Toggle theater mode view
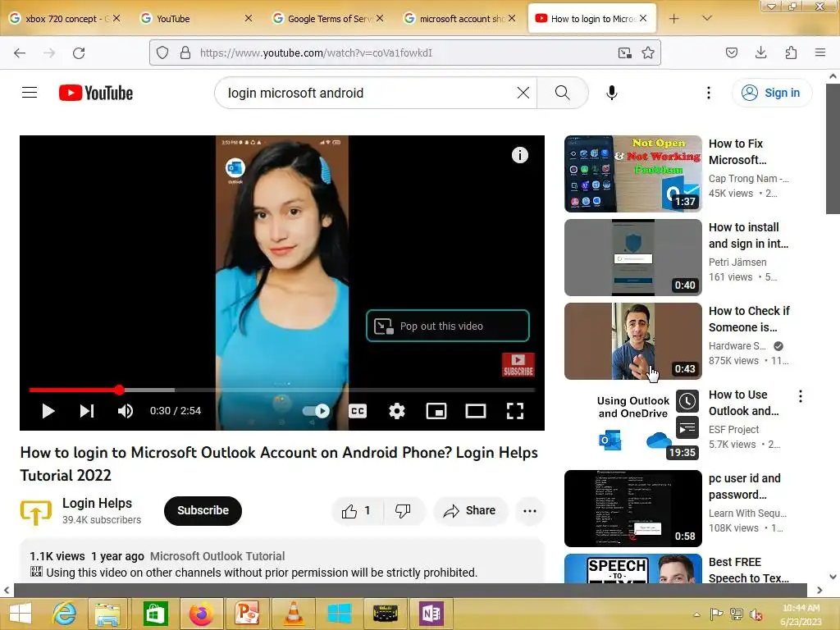 tap(476, 411)
